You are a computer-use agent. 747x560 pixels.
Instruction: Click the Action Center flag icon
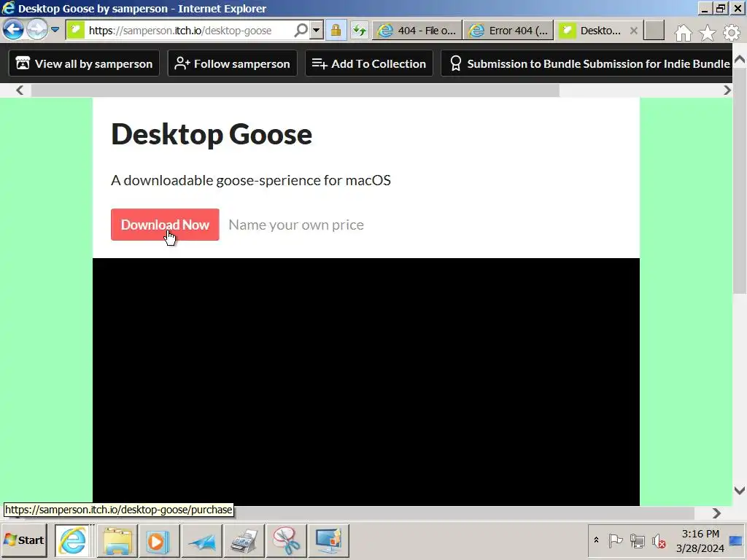click(616, 540)
